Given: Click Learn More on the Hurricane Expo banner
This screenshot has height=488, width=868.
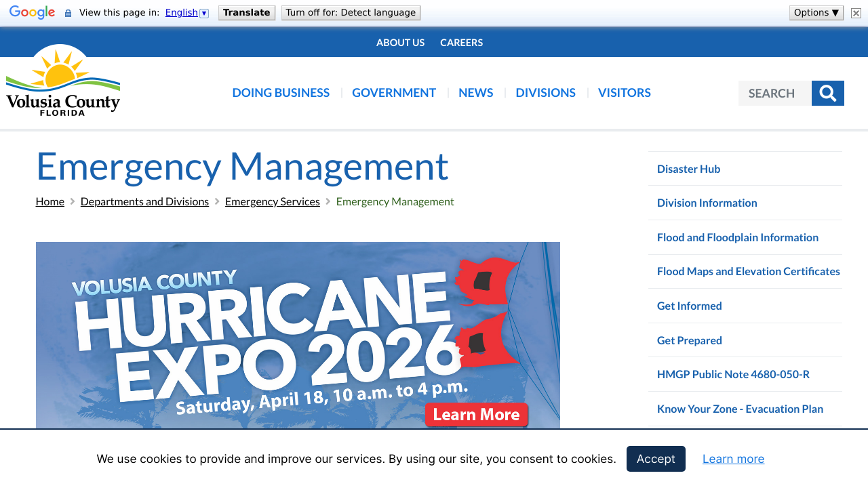Looking at the screenshot, I should [477, 414].
